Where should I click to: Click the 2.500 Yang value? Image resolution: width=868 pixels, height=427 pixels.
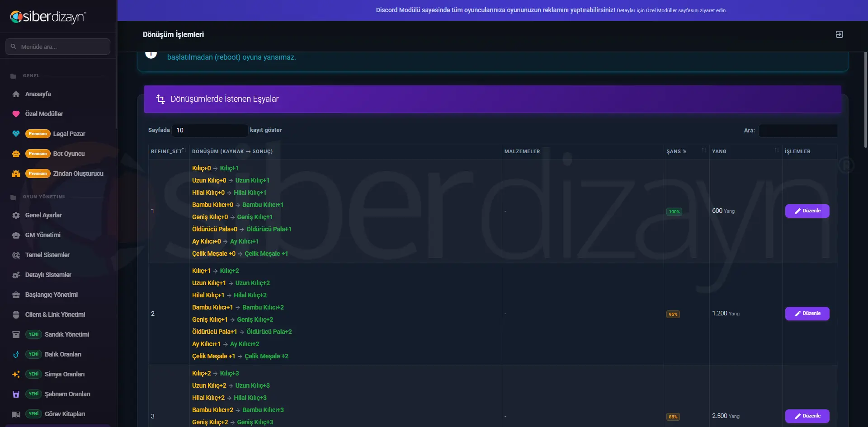point(726,416)
